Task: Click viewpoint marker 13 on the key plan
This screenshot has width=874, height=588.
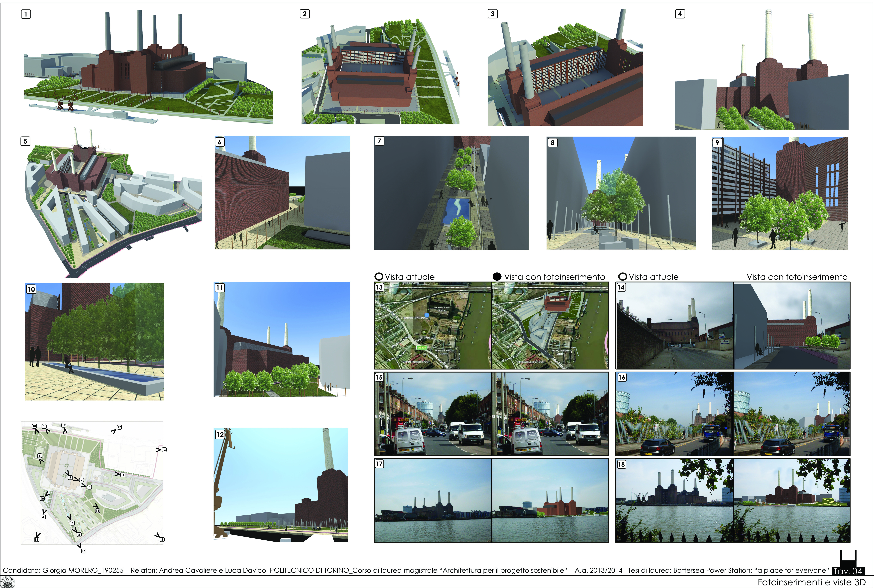Action: tap(164, 450)
